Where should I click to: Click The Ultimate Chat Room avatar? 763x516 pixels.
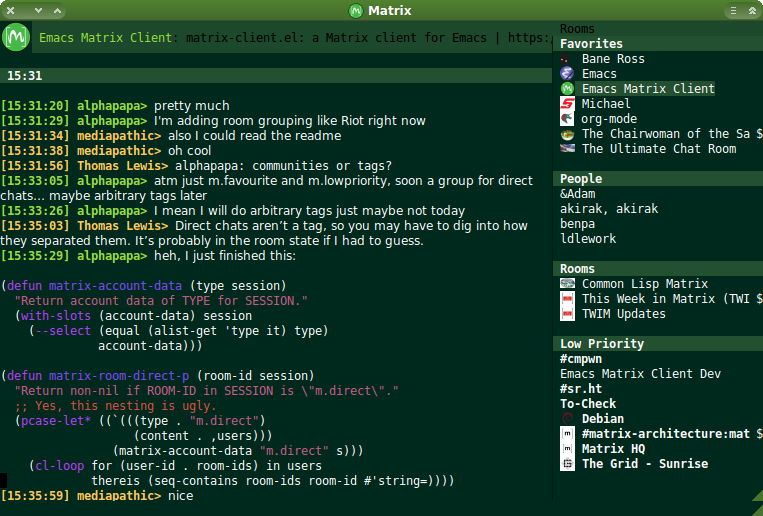[567, 148]
